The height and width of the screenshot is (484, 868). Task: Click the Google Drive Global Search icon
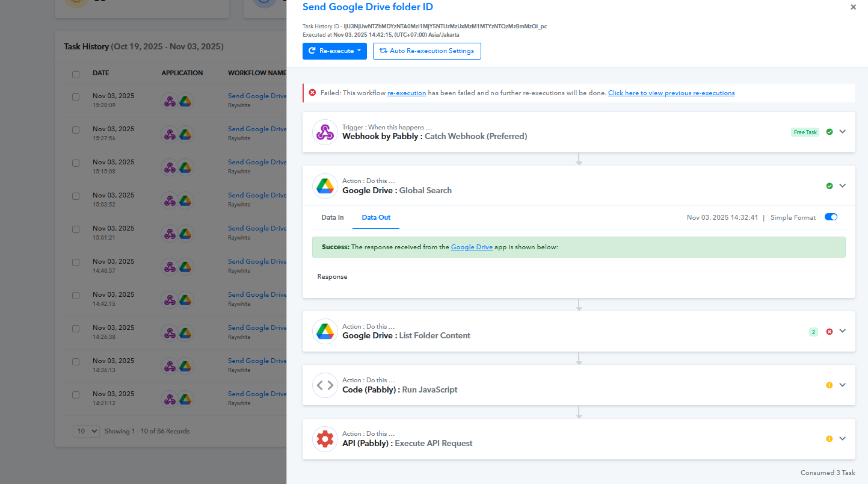[325, 186]
